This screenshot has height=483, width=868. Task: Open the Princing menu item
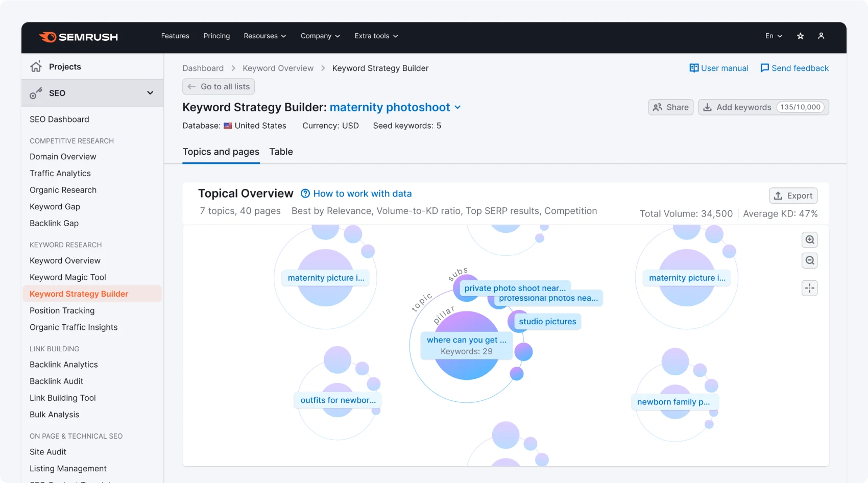coord(216,36)
